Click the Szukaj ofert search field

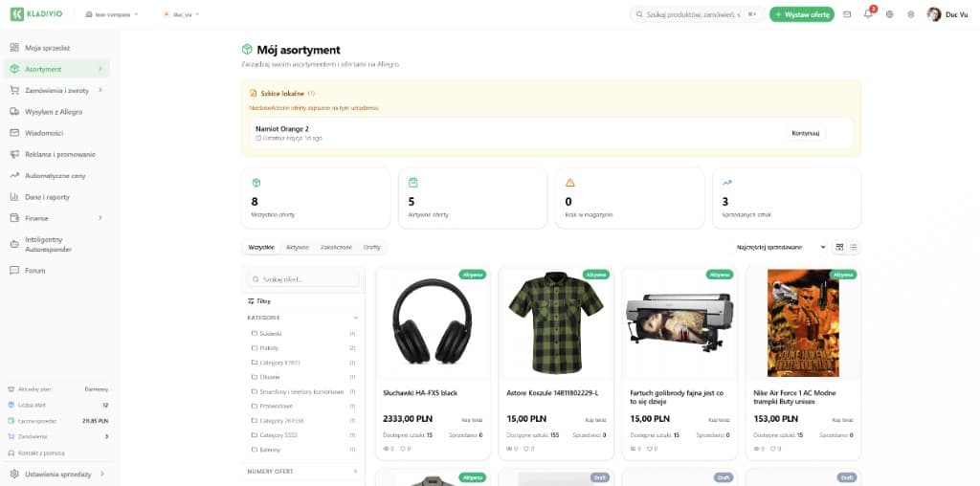pos(306,279)
